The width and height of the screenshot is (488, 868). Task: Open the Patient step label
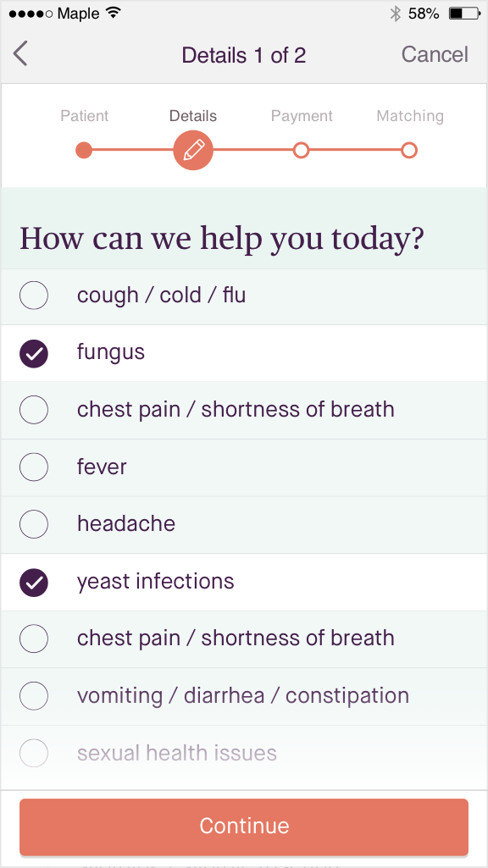(x=84, y=116)
